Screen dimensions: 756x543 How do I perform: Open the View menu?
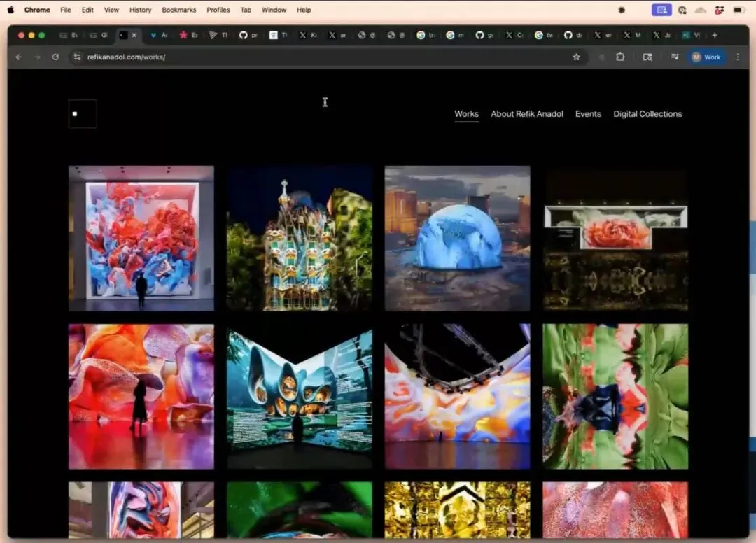111,10
